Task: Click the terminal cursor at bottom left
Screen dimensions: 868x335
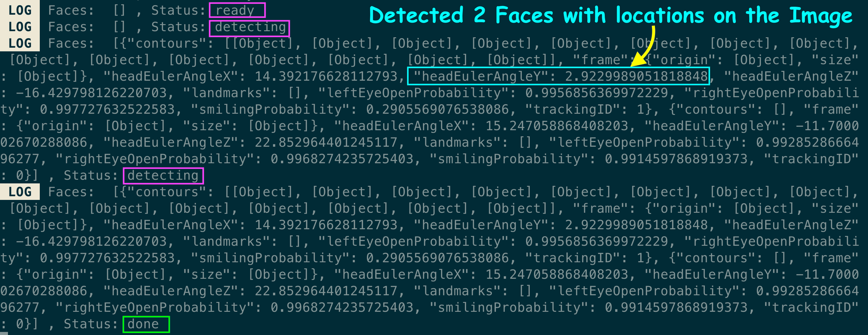Action: coord(4,334)
